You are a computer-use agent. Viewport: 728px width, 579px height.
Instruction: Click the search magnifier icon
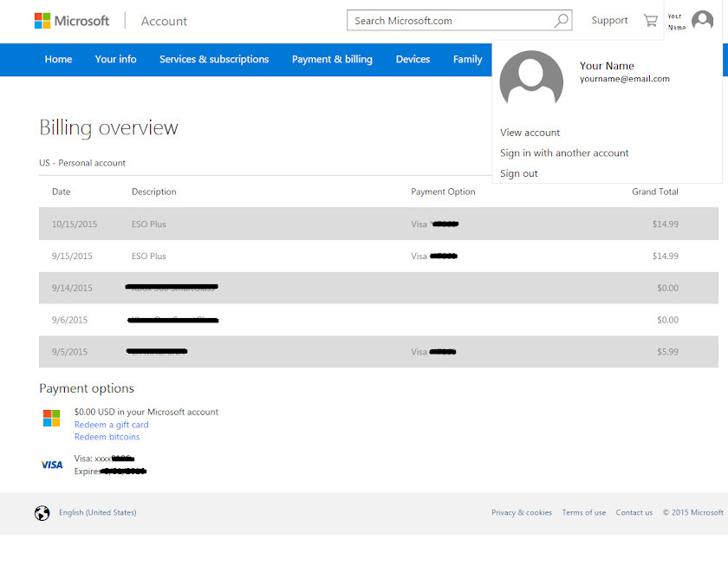click(x=561, y=21)
